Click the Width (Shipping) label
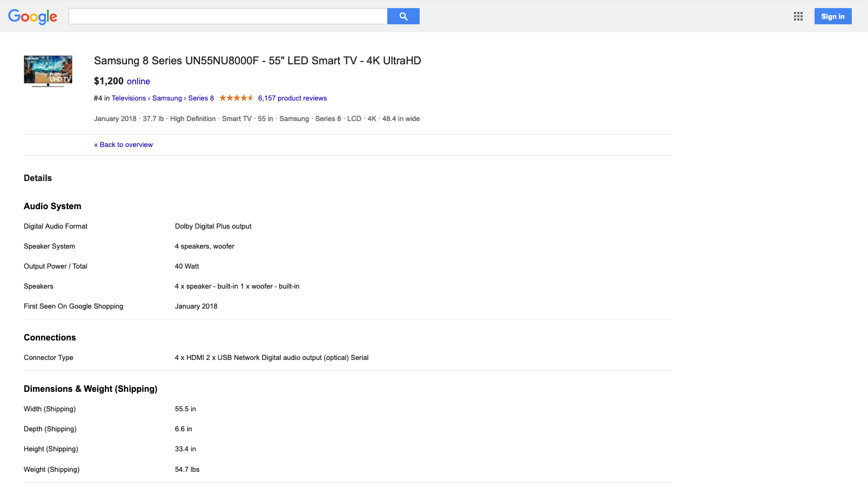Image resolution: width=868 pixels, height=494 pixels. pos(50,409)
